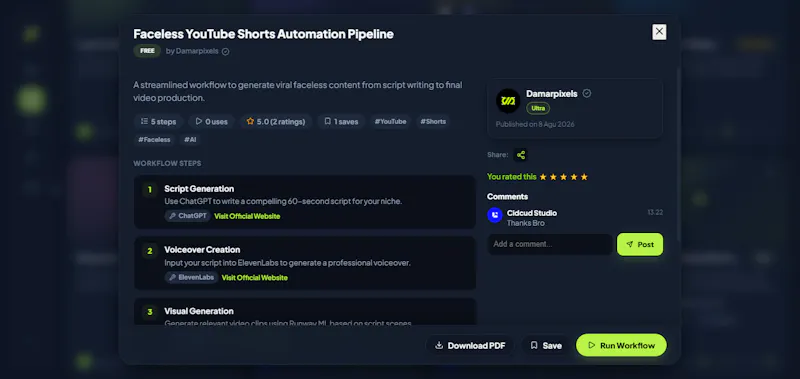Click the Damarpixels logo avatar
The image size is (800, 379).
point(508,101)
